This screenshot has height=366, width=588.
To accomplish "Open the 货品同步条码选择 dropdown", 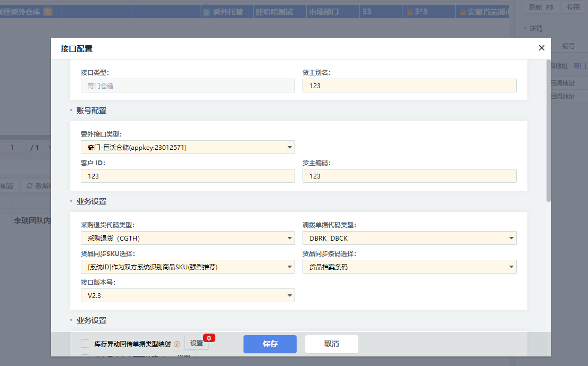I will pos(409,267).
